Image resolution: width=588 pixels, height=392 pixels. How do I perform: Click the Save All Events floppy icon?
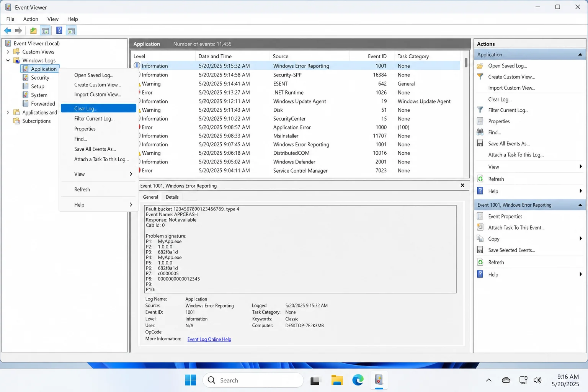480,143
